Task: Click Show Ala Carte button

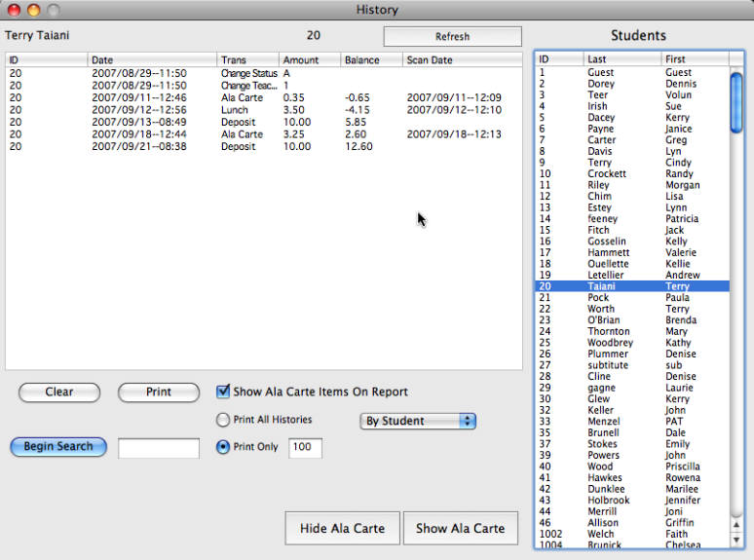Action: click(461, 528)
